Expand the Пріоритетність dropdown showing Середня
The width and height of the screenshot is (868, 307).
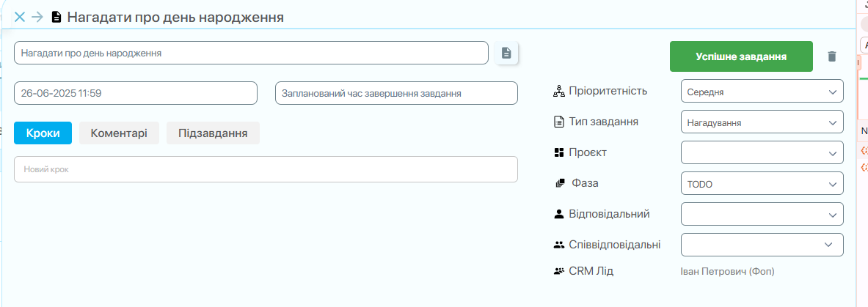coord(762,92)
